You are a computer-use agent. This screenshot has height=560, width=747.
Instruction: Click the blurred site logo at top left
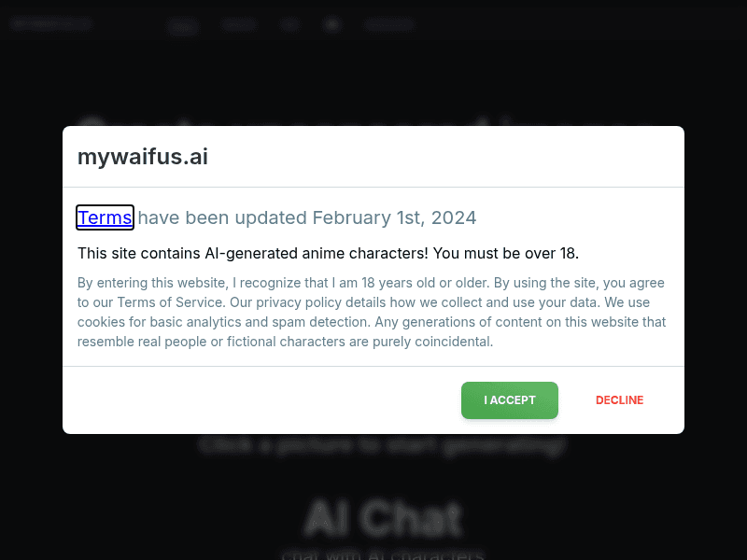click(x=50, y=22)
